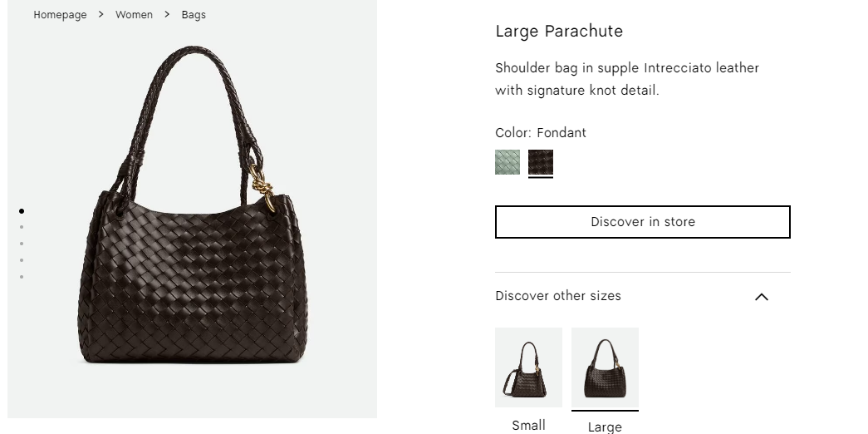The width and height of the screenshot is (868, 434).
Task: Click the Discover other sizes heading text
Action: [x=558, y=296]
